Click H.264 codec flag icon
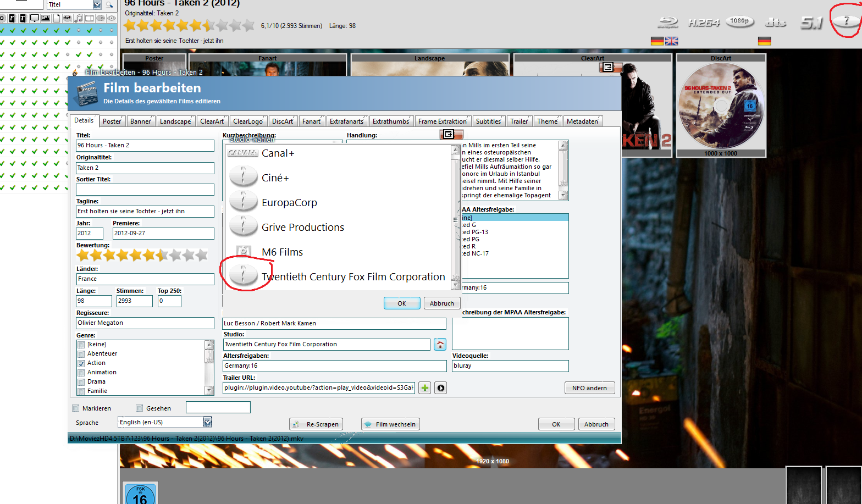The image size is (862, 504). pos(704,23)
